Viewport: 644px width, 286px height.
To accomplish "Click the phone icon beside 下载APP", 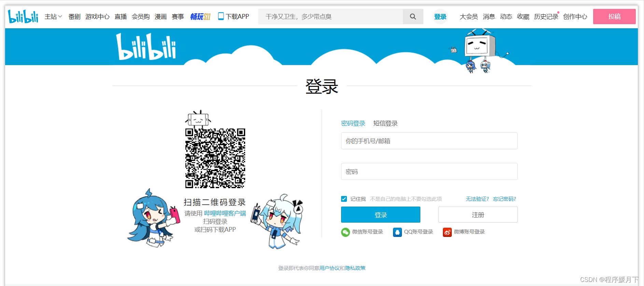I will click(221, 16).
